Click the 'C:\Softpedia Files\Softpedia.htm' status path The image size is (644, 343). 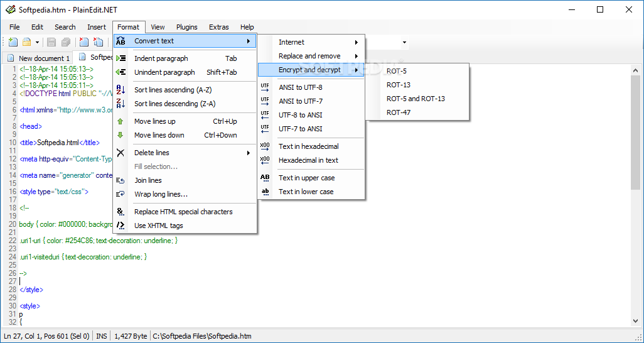202,336
